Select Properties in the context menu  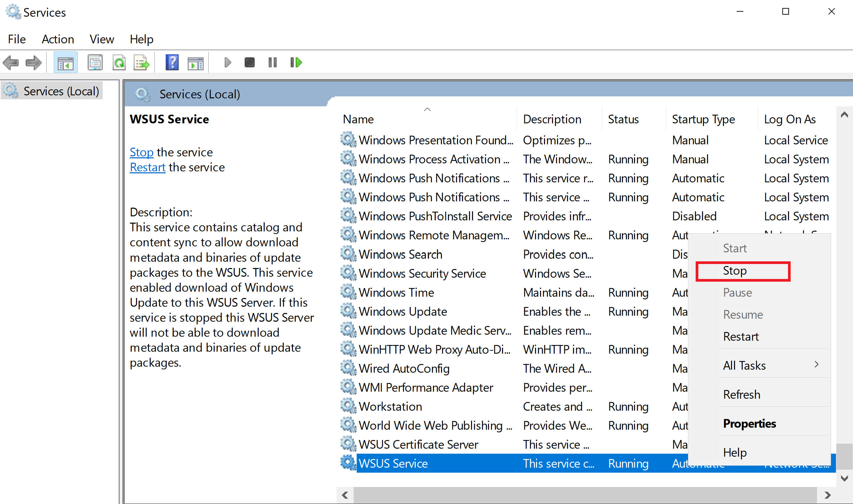pos(749,424)
